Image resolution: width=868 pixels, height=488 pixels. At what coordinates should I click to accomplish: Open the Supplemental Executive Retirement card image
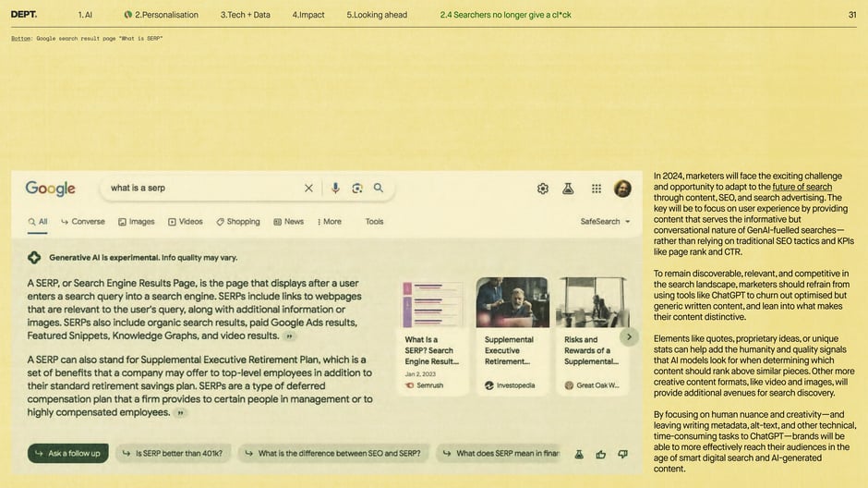point(512,302)
